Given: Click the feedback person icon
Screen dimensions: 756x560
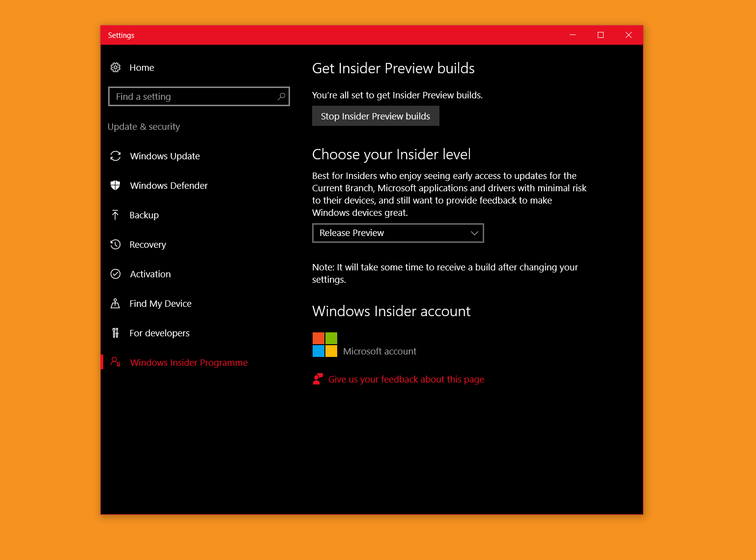Looking at the screenshot, I should coord(318,379).
